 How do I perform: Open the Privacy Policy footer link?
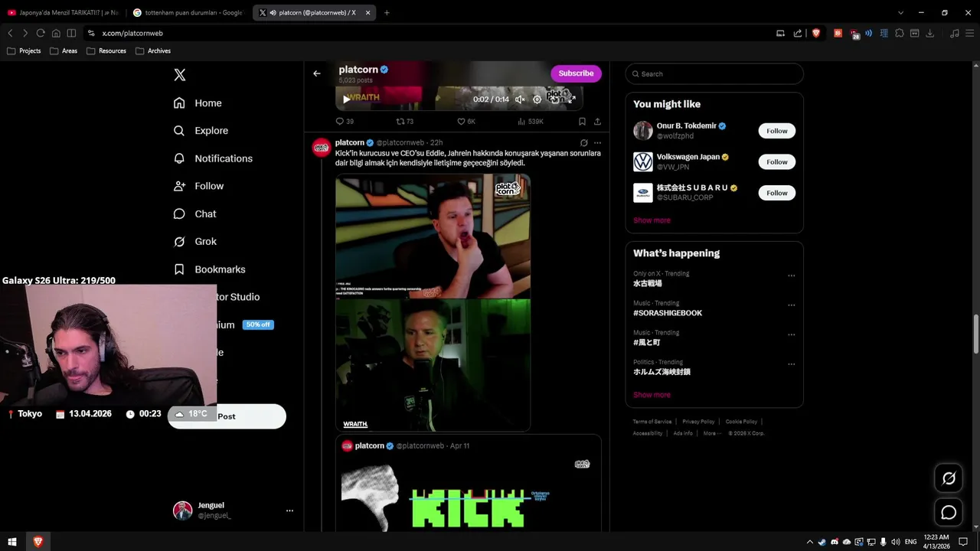point(698,422)
